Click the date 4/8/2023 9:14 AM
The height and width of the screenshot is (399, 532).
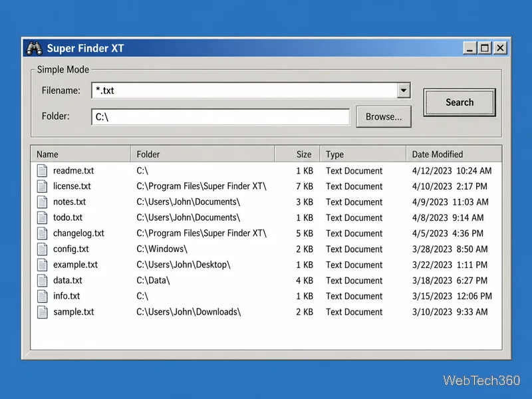448,217
